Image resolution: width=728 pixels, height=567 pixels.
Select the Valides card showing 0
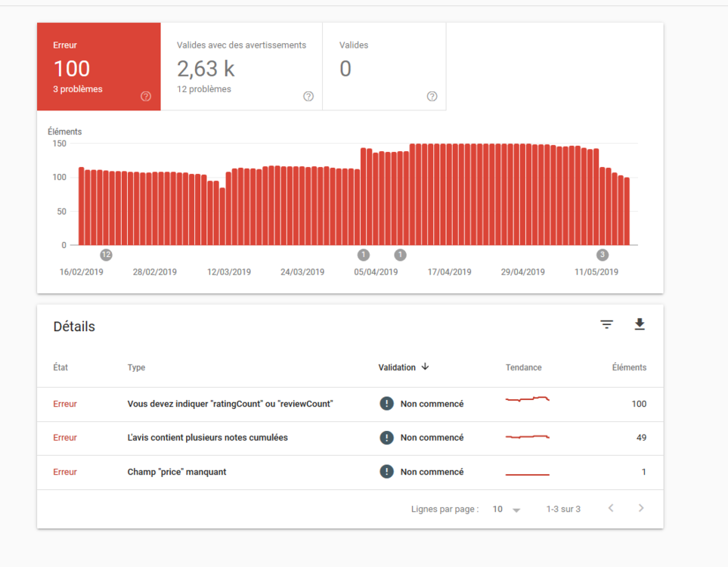(x=384, y=67)
